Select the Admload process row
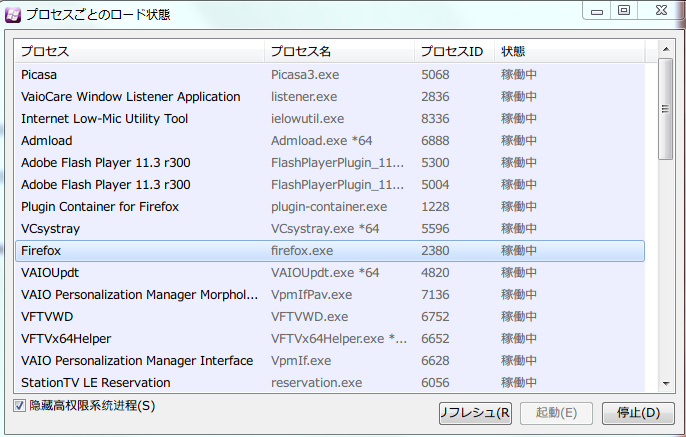This screenshot has height=437, width=686. 330,140
